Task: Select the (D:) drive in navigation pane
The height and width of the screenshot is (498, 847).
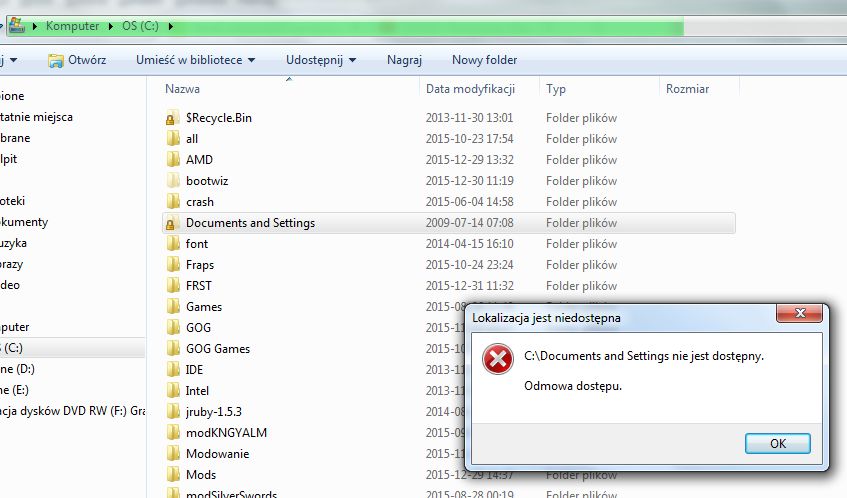Action: tap(20, 369)
